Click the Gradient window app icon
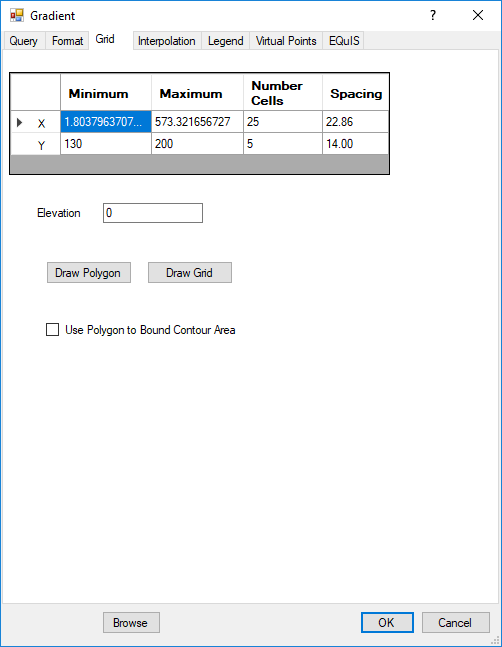The height and width of the screenshot is (647, 502). point(17,15)
